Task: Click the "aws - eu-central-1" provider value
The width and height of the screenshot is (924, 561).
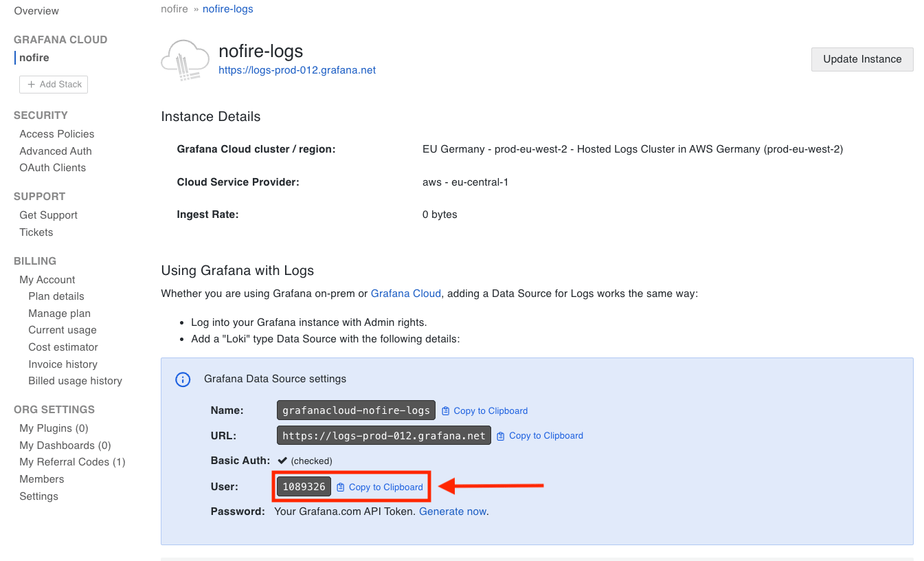Action: (x=466, y=182)
